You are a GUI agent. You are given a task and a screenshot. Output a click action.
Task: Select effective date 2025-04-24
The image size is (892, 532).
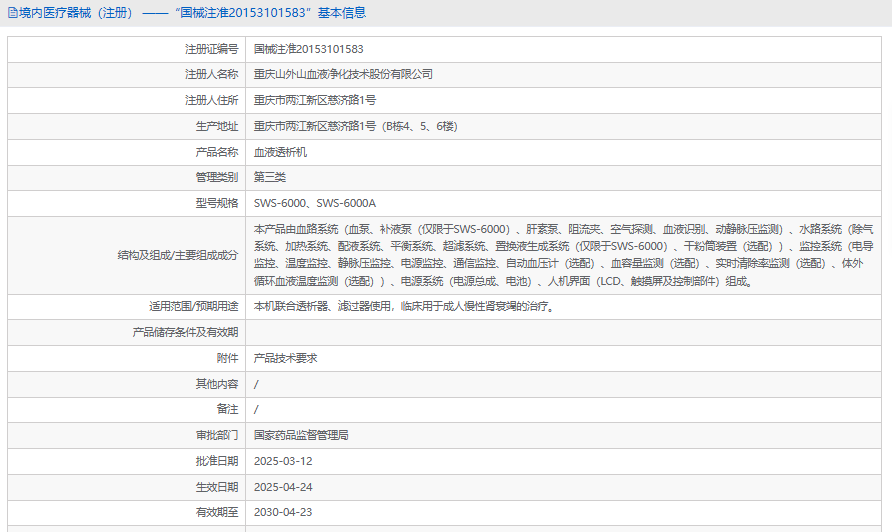click(x=283, y=487)
